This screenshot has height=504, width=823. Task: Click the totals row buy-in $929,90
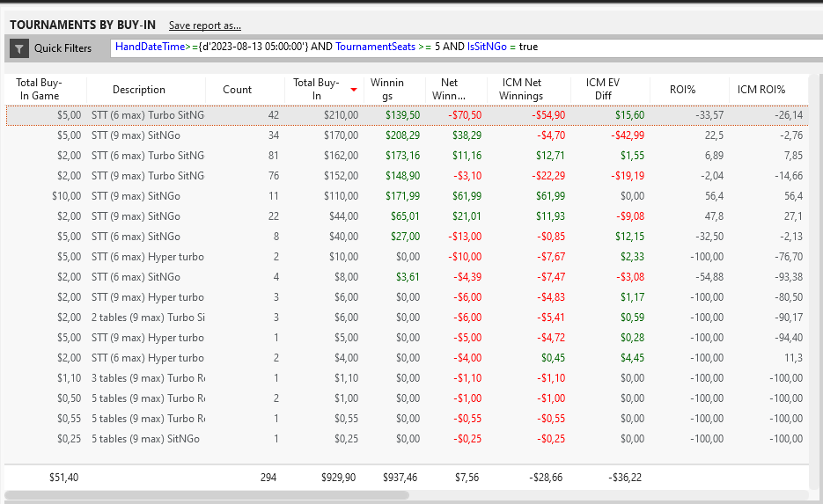point(339,478)
